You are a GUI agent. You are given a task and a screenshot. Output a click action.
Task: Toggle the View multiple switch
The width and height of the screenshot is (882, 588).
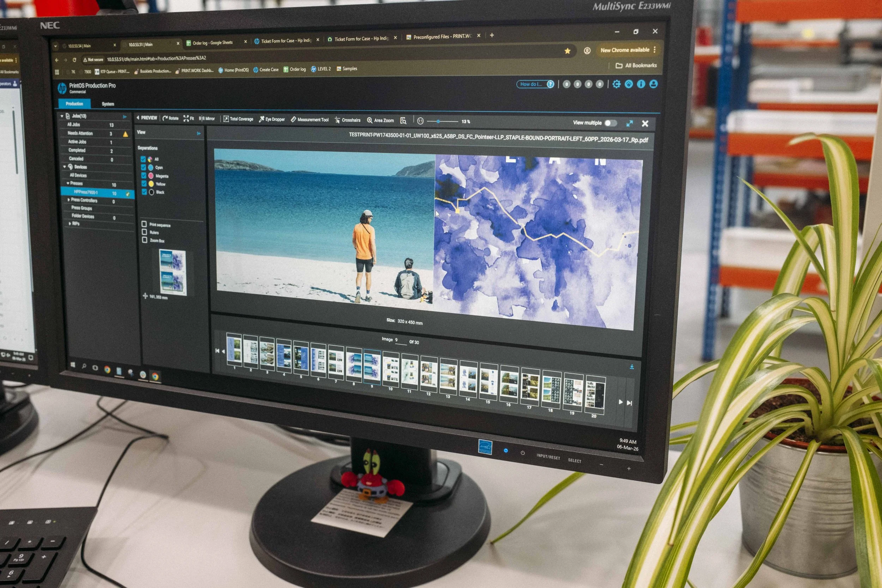click(x=610, y=123)
